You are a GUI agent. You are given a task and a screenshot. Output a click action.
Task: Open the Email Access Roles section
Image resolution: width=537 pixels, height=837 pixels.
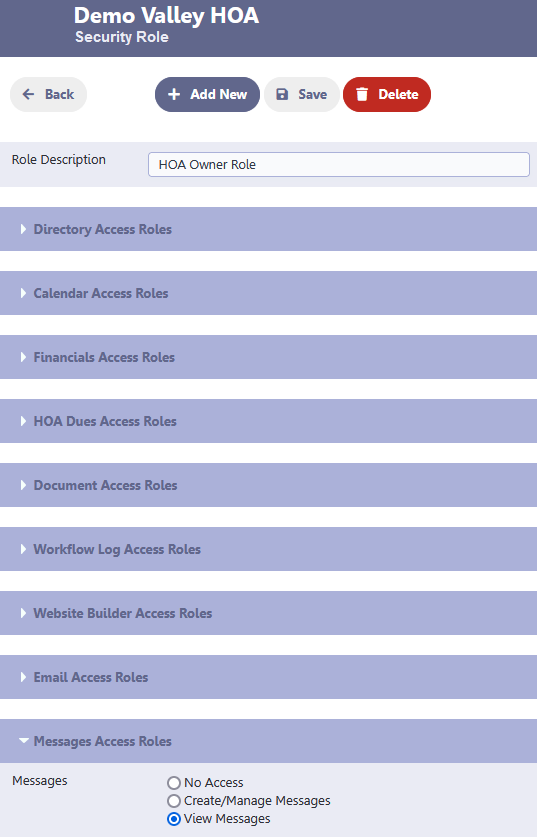point(268,677)
